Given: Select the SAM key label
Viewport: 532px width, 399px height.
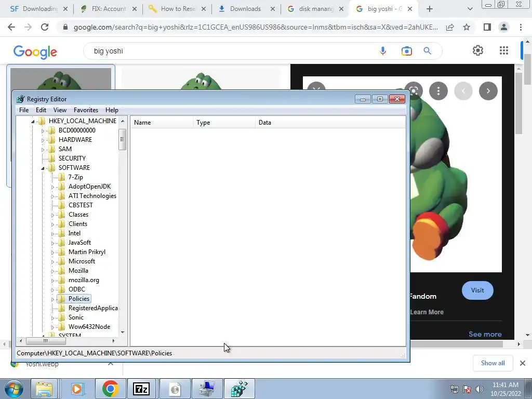Looking at the screenshot, I should pos(65,149).
